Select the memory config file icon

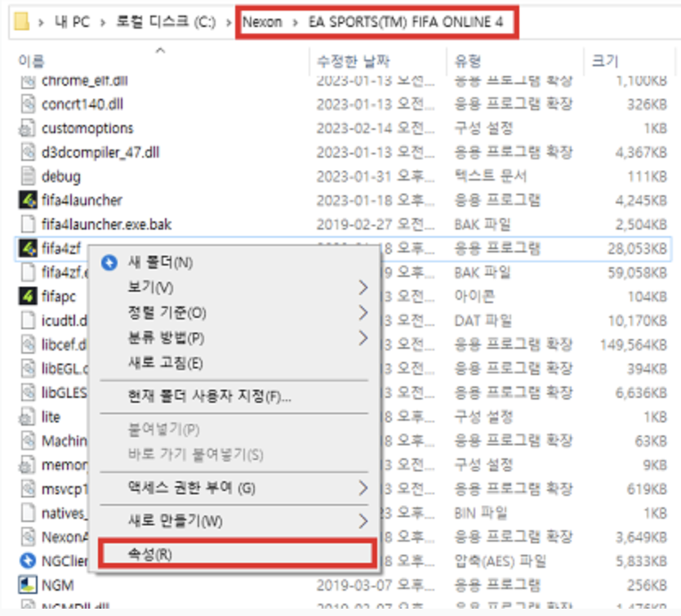27,465
